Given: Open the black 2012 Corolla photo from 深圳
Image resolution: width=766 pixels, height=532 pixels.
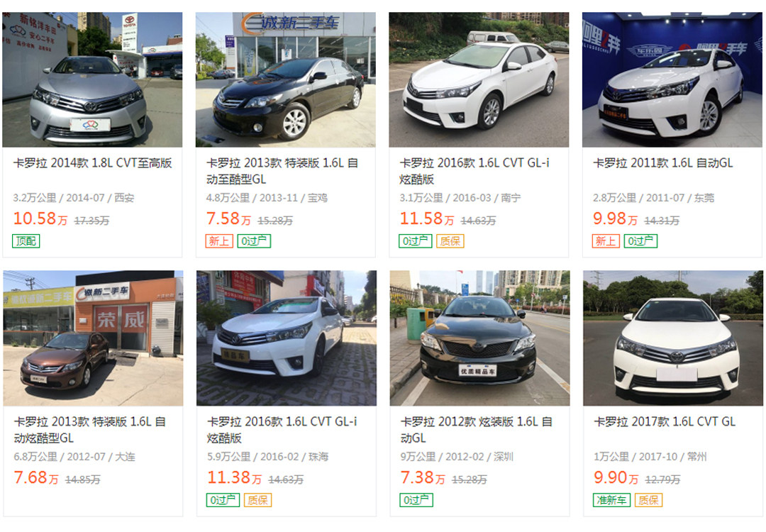Looking at the screenshot, I should tap(479, 338).
